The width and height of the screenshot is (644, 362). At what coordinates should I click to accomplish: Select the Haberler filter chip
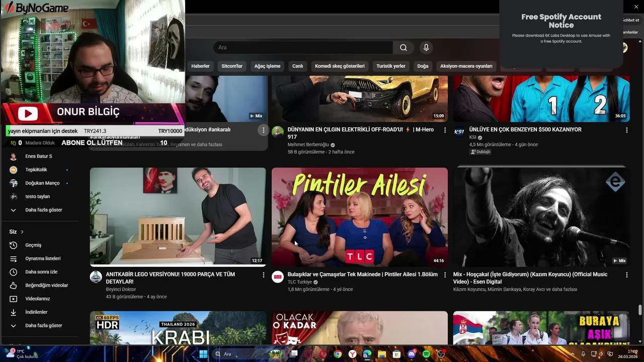coord(200,66)
